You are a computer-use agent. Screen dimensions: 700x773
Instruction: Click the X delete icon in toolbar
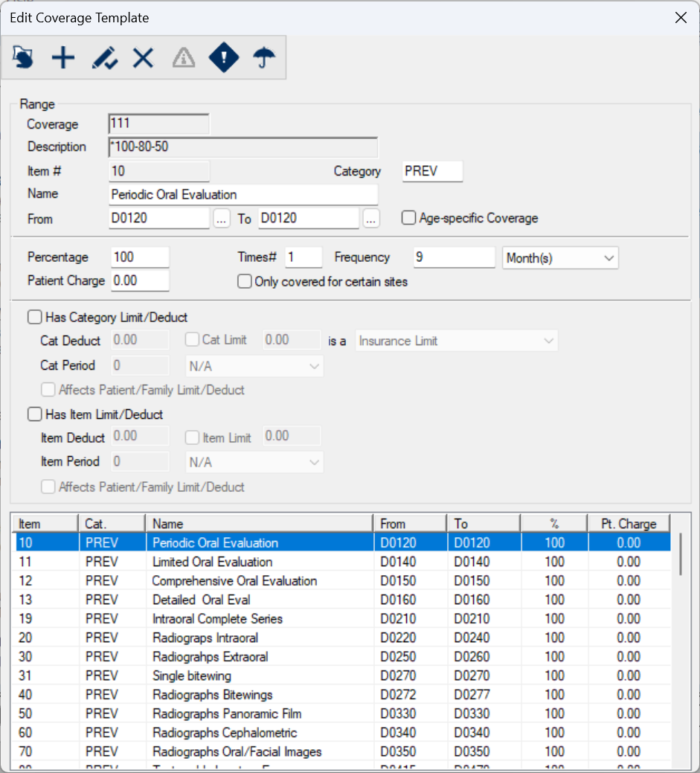pyautogui.click(x=143, y=57)
